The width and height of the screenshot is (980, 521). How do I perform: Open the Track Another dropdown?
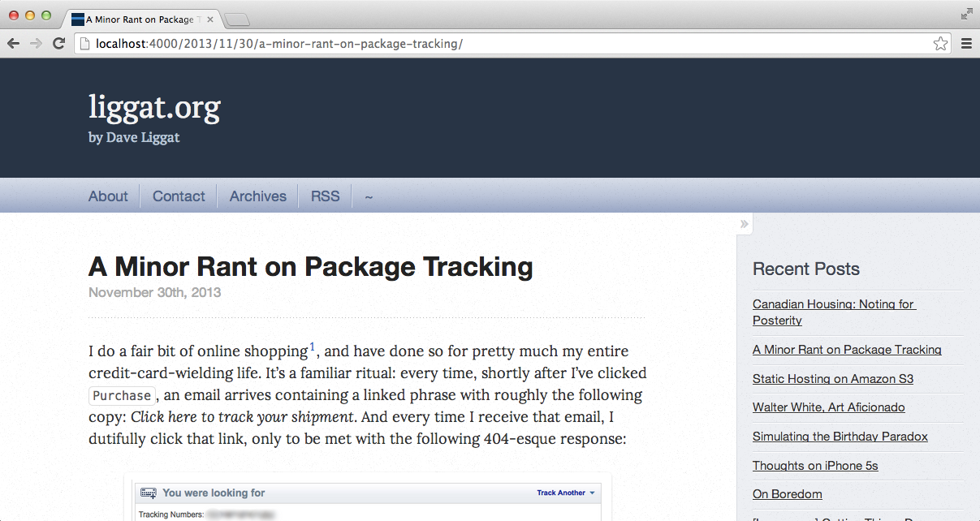pyautogui.click(x=566, y=493)
